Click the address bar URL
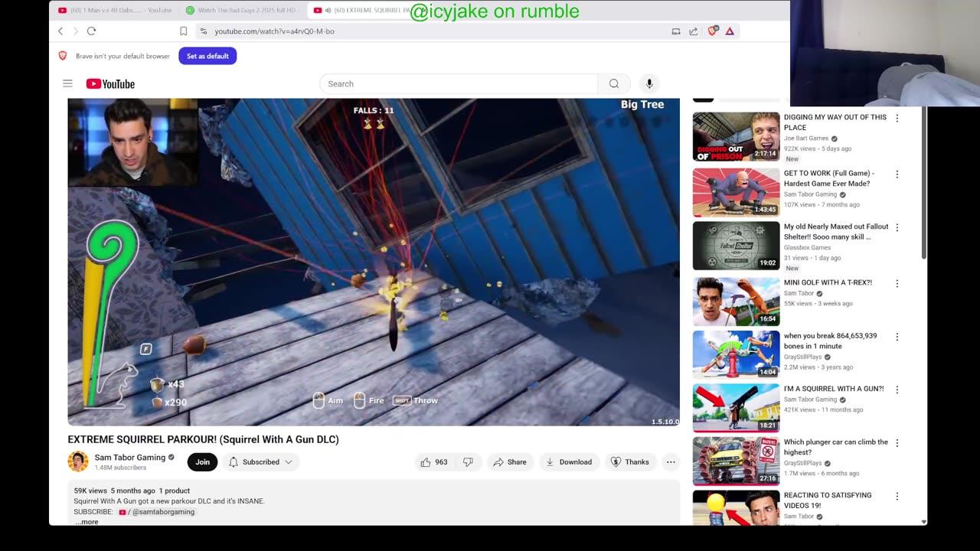 tap(274, 31)
